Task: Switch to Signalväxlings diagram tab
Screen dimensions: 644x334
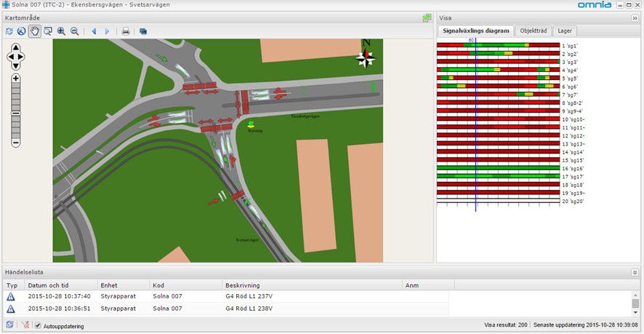Action: point(475,31)
